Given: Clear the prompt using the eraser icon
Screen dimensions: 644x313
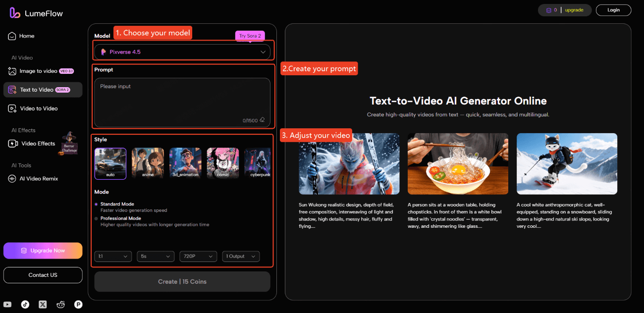Looking at the screenshot, I should point(262,119).
